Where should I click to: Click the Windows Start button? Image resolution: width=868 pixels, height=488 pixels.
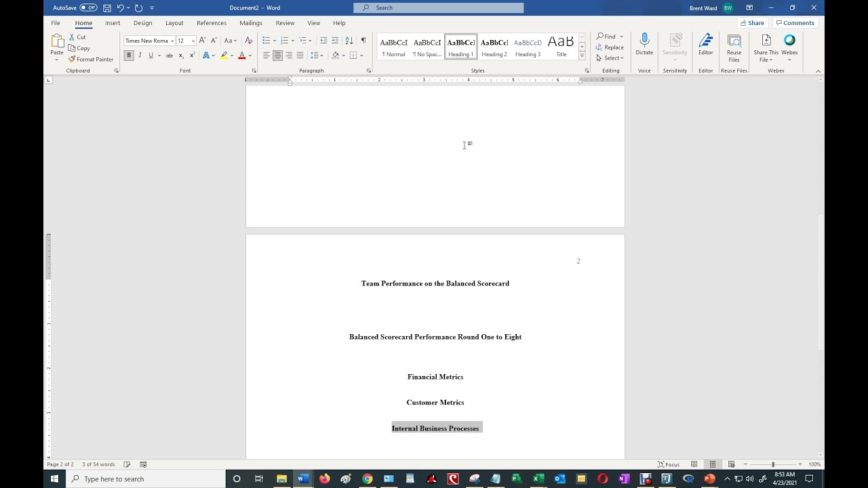click(x=54, y=479)
